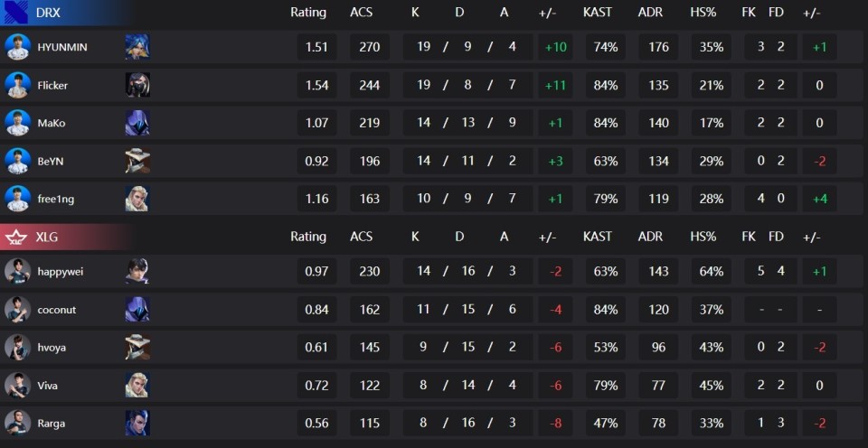The width and height of the screenshot is (868, 448).
Task: Click Flicker's 1.54 rating cell
Action: coord(316,85)
